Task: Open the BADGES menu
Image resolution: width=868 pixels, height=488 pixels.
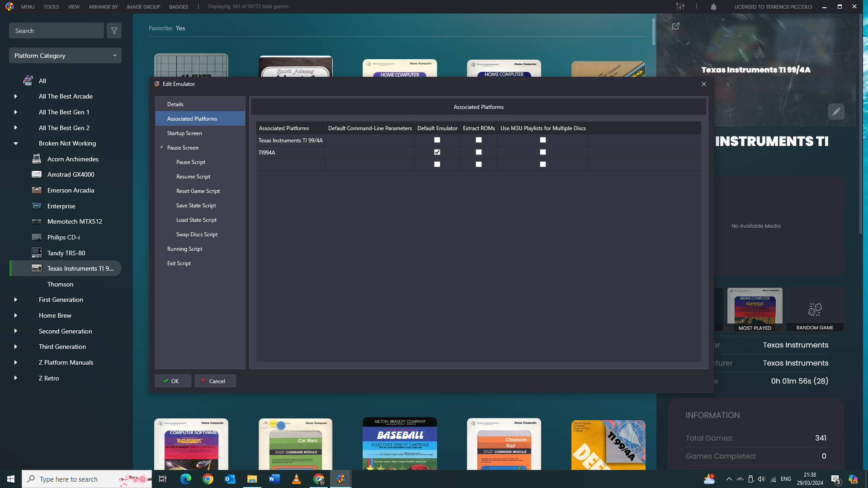Action: click(x=179, y=7)
